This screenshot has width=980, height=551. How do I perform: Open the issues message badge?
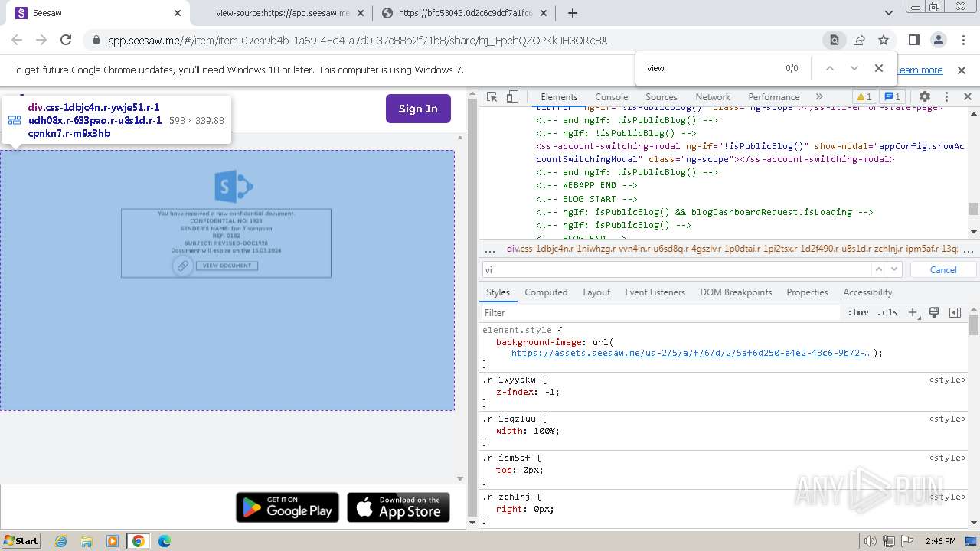[x=893, y=97]
